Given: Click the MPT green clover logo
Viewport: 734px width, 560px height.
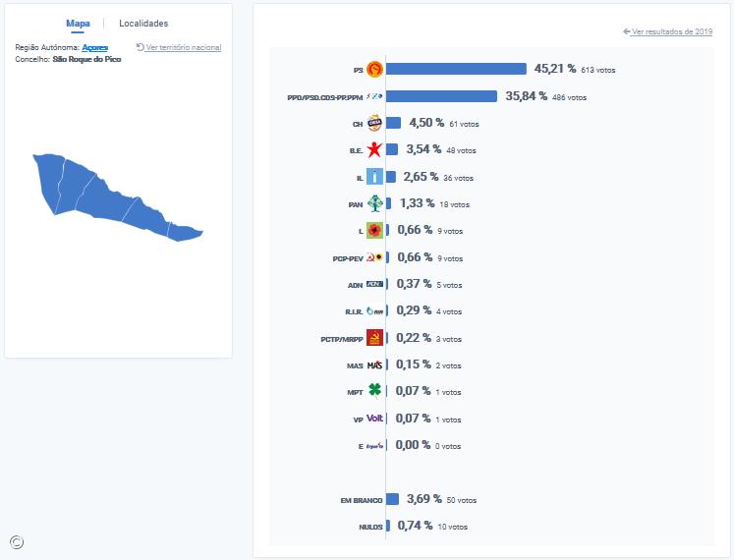Looking at the screenshot, I should [374, 391].
